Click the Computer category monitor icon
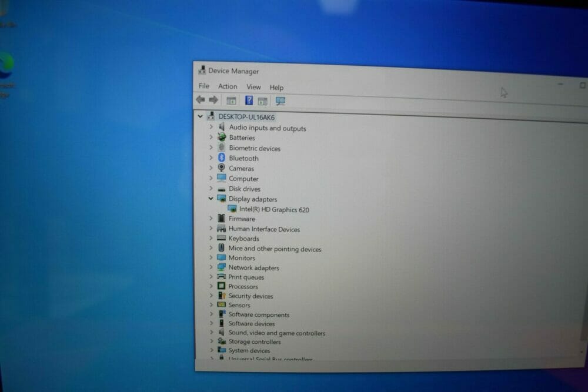Viewport: 588px width, 392px height. pos(222,177)
